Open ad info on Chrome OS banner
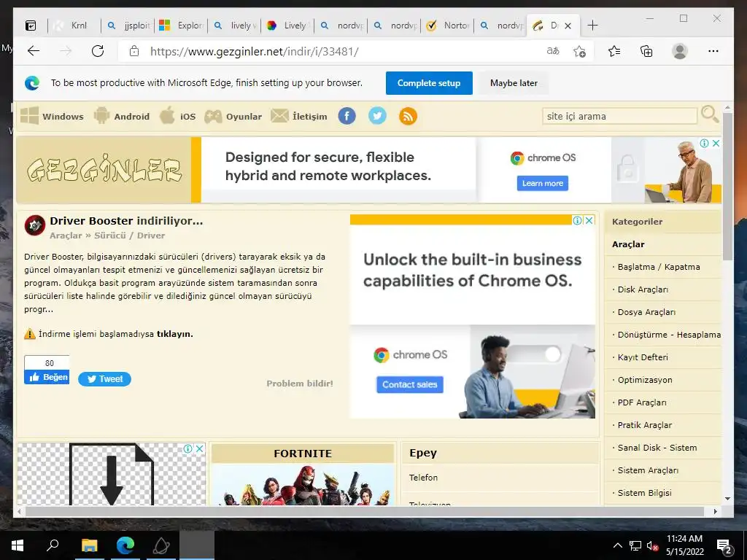Screen dimensions: 747x560 coord(704,143)
